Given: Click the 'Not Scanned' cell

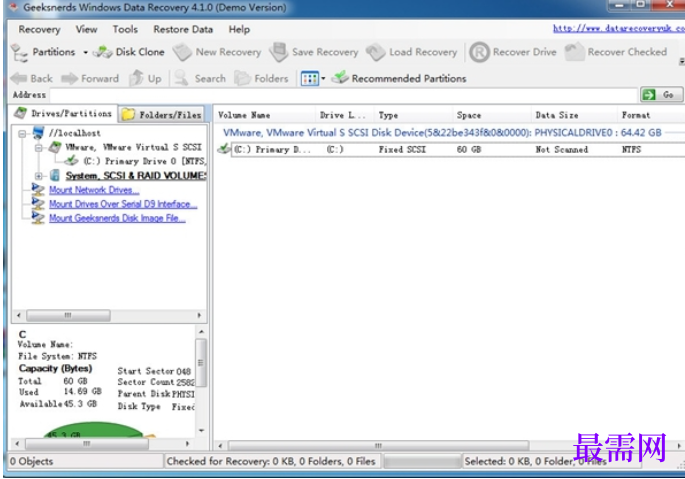Looking at the screenshot, I should tap(561, 149).
